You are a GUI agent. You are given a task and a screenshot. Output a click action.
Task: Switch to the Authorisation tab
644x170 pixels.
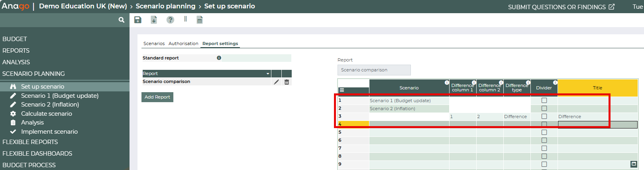pos(183,43)
